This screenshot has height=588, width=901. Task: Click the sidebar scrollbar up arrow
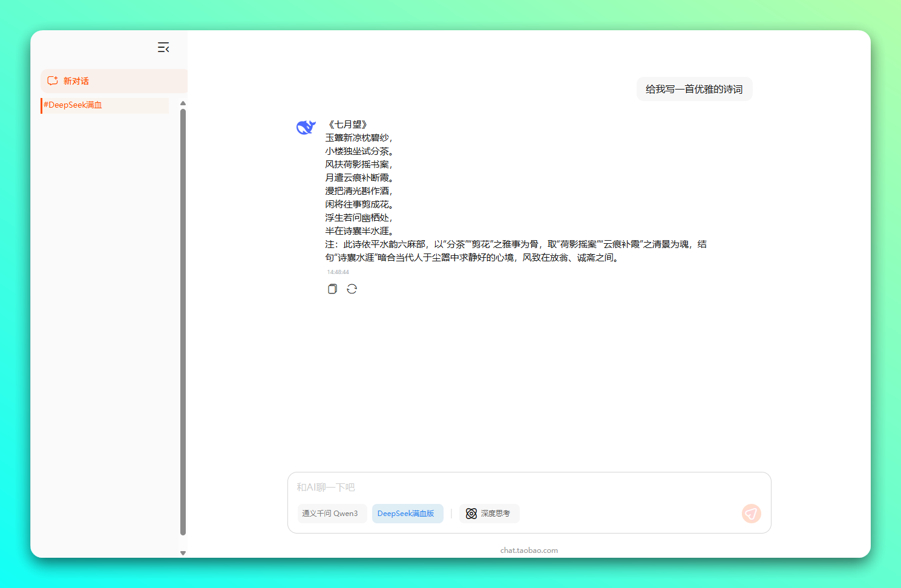point(183,103)
